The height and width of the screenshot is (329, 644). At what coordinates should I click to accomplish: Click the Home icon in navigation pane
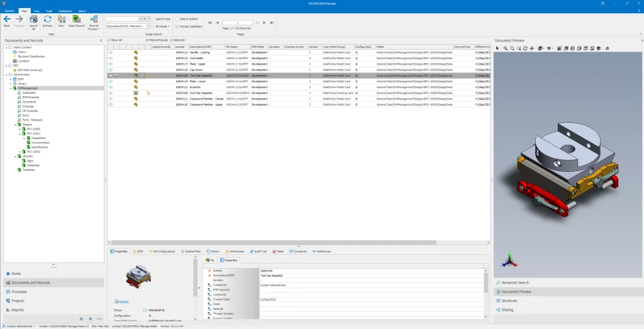(x=8, y=274)
